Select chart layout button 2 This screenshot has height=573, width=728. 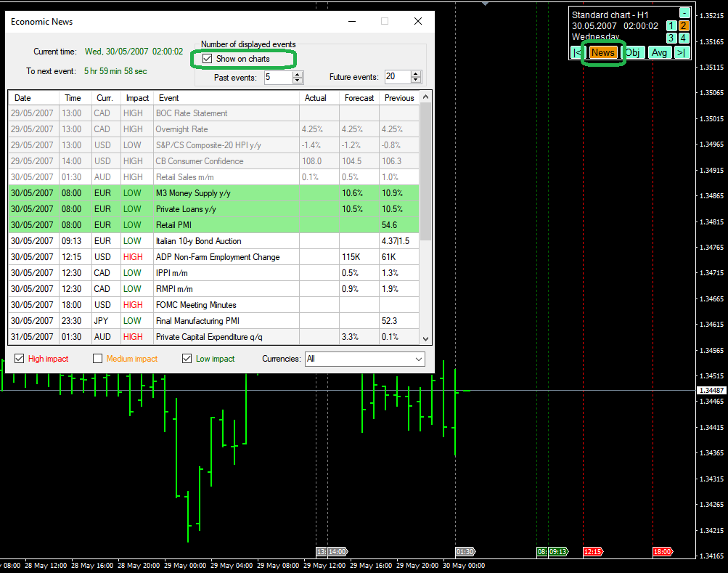tap(684, 26)
